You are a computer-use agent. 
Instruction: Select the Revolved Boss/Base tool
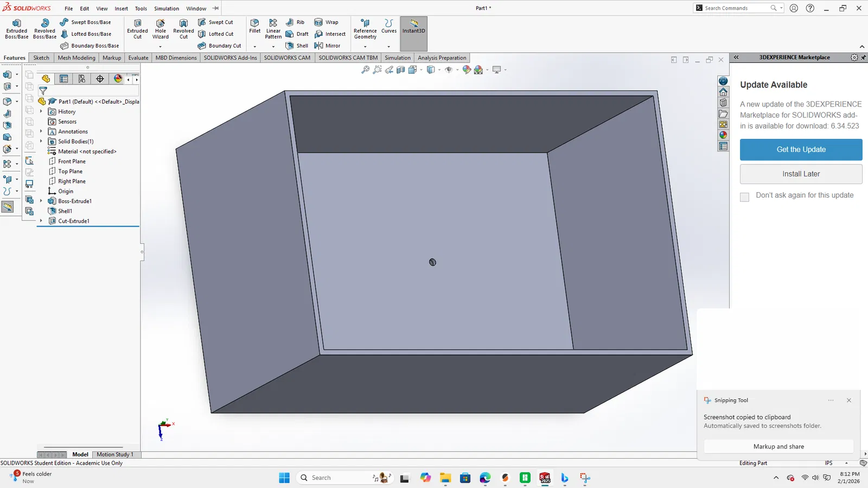(44, 29)
